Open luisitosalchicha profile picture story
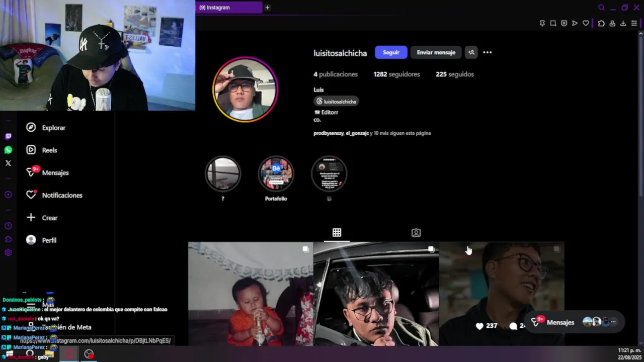Screen dimensions: 644x362 pyautogui.click(x=245, y=89)
